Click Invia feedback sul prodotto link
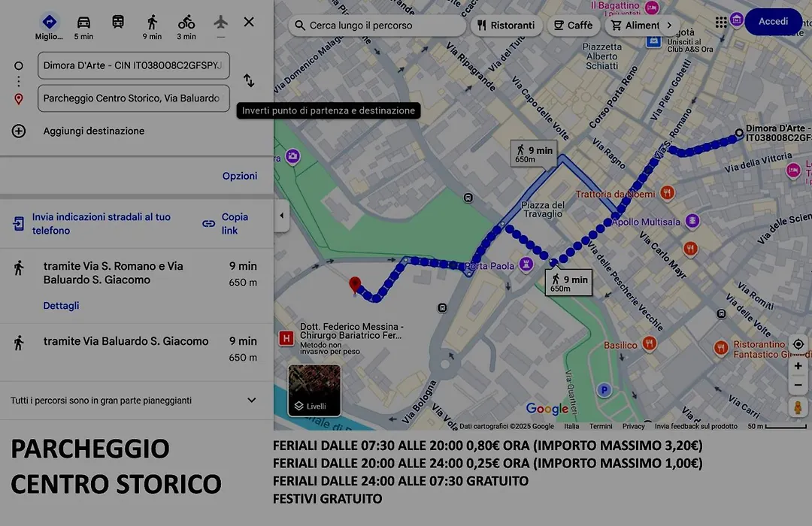 (x=696, y=426)
